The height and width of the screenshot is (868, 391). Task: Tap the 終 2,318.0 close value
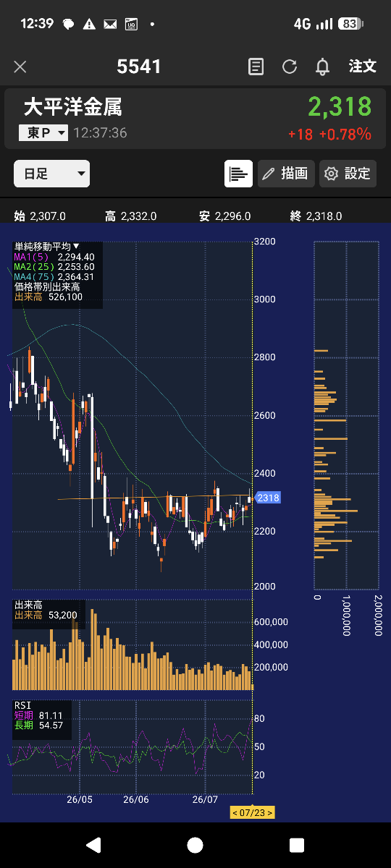pos(316,216)
